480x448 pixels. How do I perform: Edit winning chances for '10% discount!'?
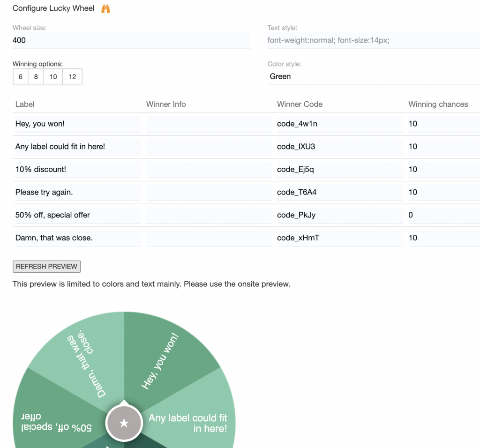[x=444, y=170]
